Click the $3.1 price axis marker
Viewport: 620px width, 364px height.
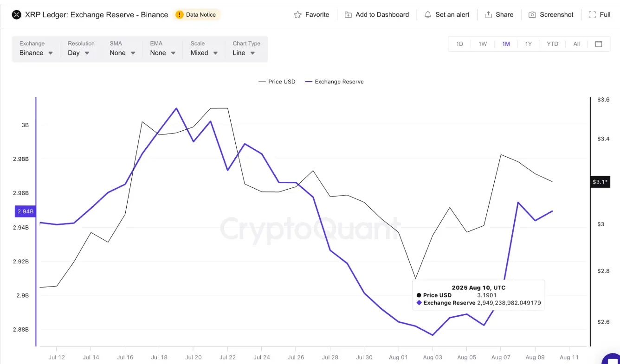coord(600,182)
